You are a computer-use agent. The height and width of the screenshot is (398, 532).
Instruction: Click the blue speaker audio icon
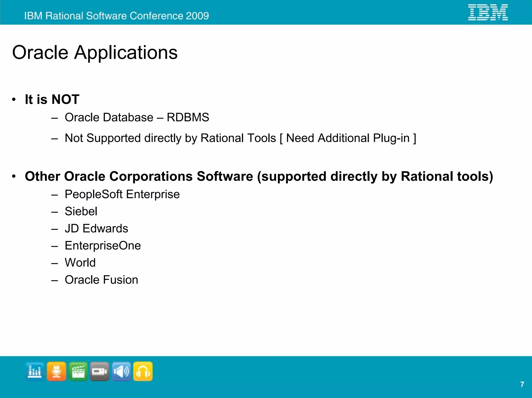(121, 371)
